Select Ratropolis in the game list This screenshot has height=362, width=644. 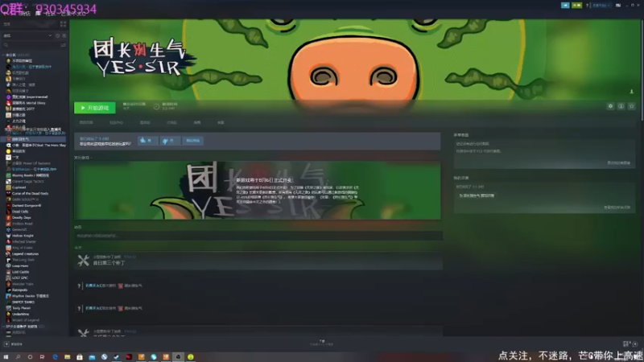coord(19,290)
